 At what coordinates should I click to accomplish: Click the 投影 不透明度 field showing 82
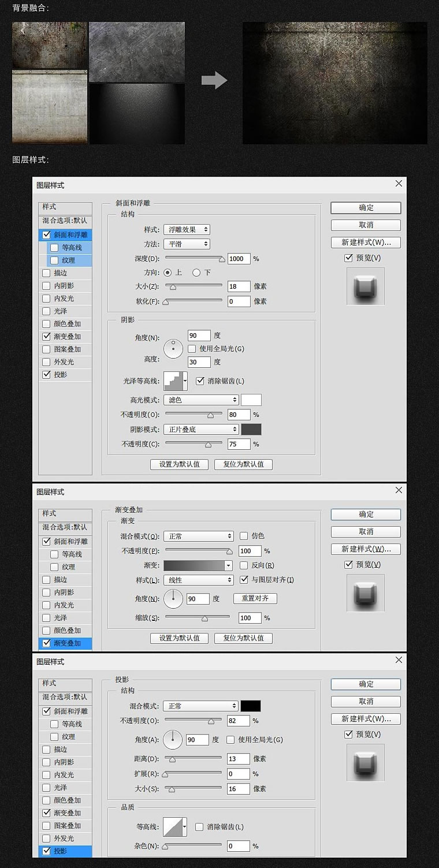tap(239, 721)
